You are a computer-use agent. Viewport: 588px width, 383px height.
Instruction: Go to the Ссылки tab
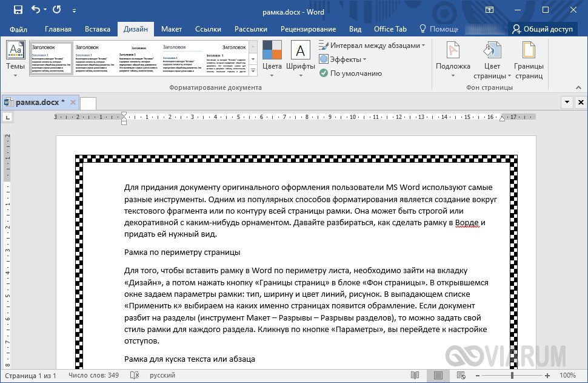(x=208, y=29)
